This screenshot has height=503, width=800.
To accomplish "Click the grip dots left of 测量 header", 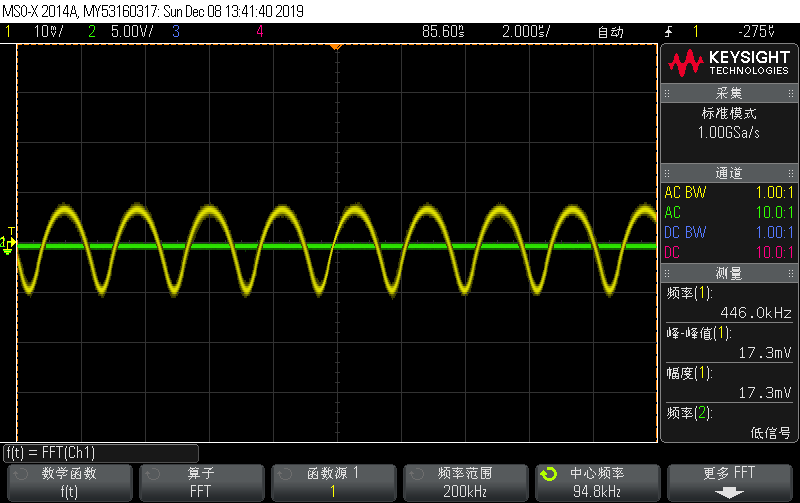I will 667,273.
